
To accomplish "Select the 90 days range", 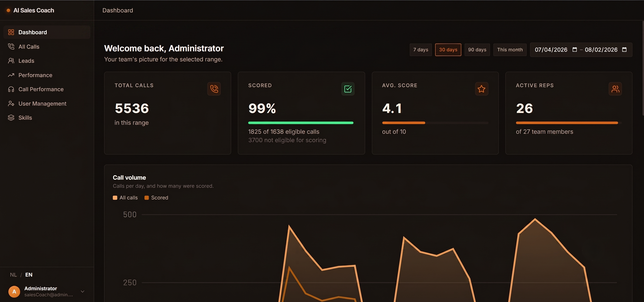I will [x=477, y=50].
